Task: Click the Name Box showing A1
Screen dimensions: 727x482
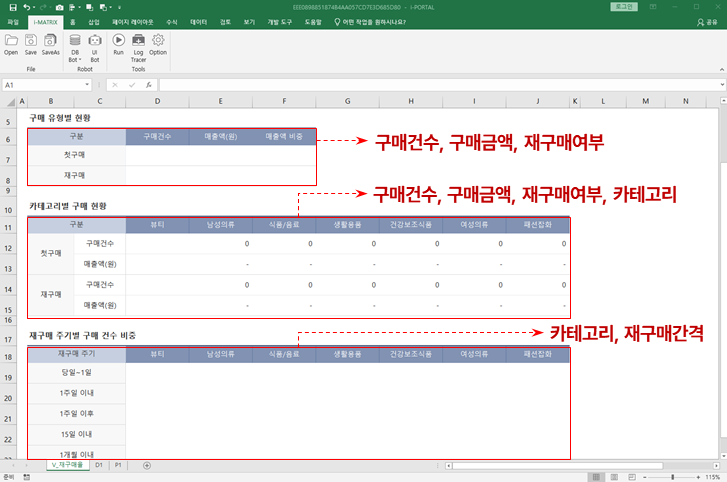Action: (x=43, y=85)
